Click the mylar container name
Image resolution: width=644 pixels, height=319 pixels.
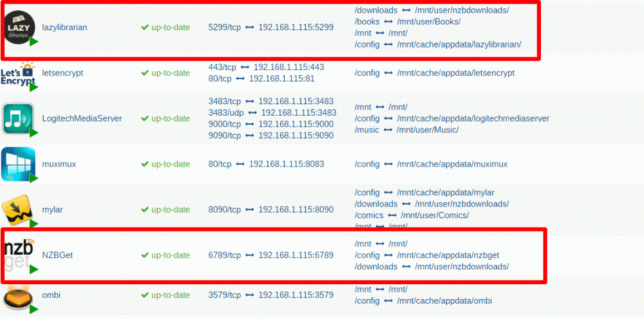point(53,210)
